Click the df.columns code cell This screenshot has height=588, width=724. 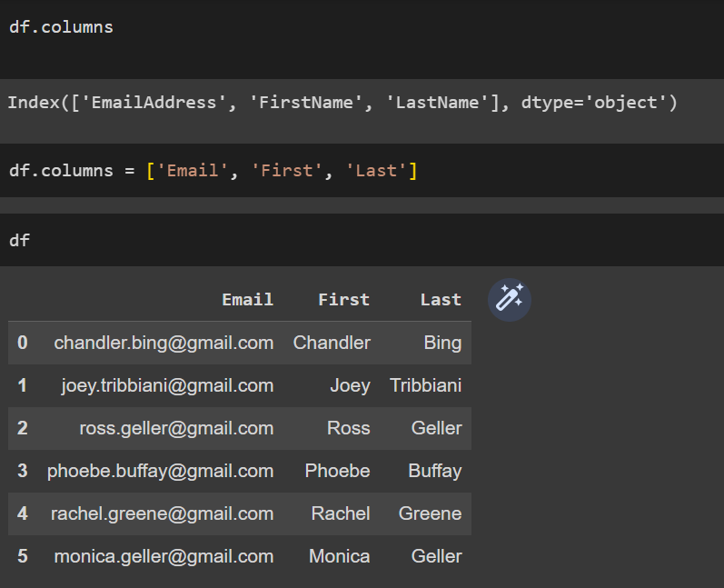[x=362, y=39]
